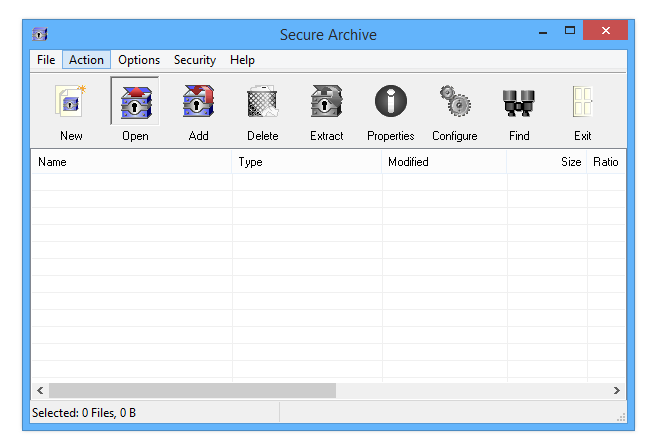The width and height of the screenshot is (652, 446).
Task: Sort list by Name column header
Action: click(131, 162)
